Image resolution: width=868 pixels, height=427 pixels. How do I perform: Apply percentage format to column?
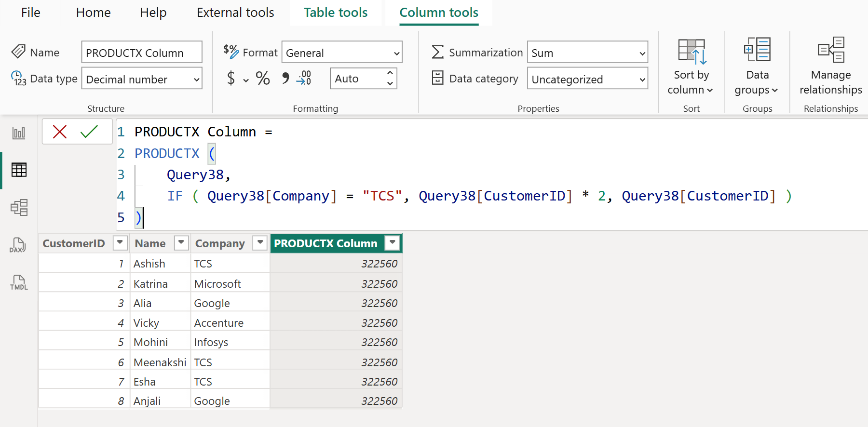tap(263, 78)
